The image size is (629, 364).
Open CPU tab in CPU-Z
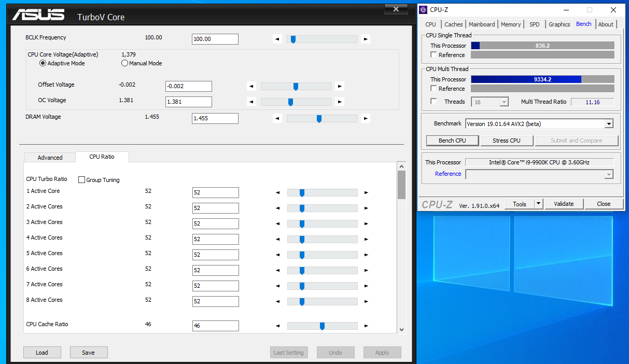click(430, 24)
